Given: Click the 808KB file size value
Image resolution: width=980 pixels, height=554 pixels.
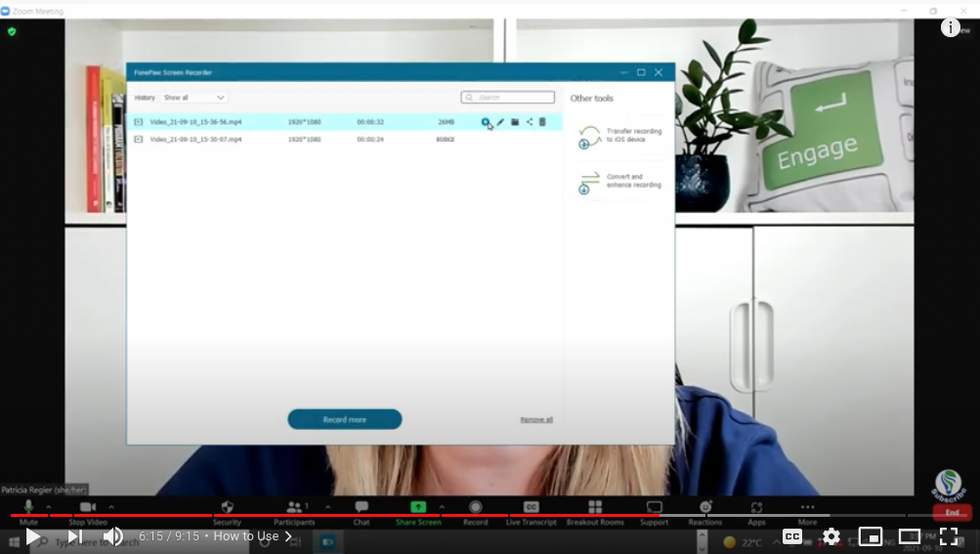Looking at the screenshot, I should tap(445, 140).
